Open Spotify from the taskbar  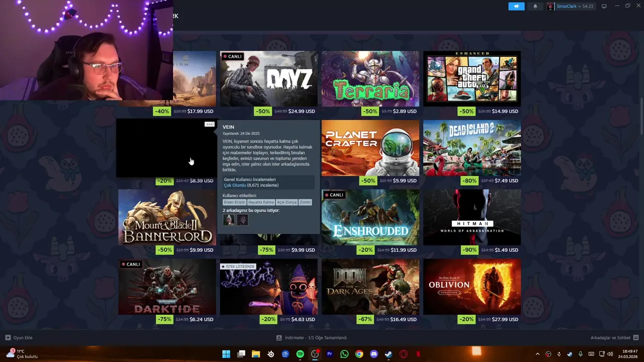tap(300, 354)
